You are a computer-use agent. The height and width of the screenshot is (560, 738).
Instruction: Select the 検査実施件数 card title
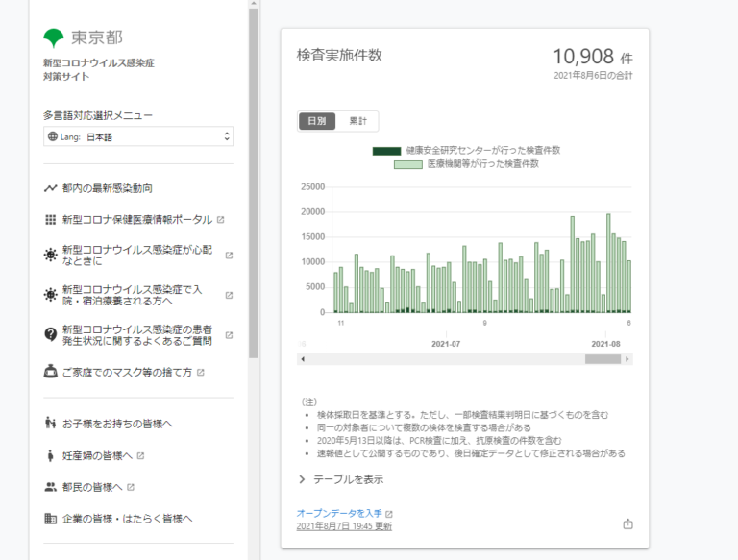(x=339, y=55)
